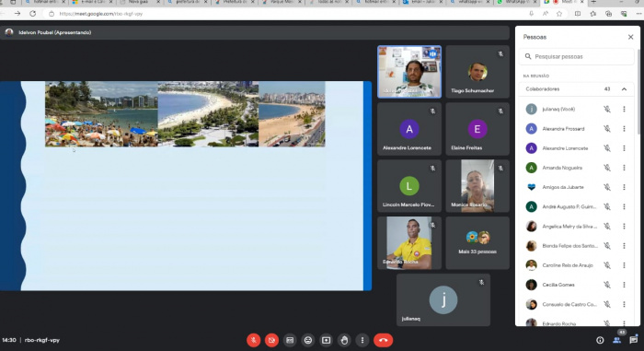
Task: Open options menu for Alexandre Frossard
Action: pyautogui.click(x=624, y=129)
